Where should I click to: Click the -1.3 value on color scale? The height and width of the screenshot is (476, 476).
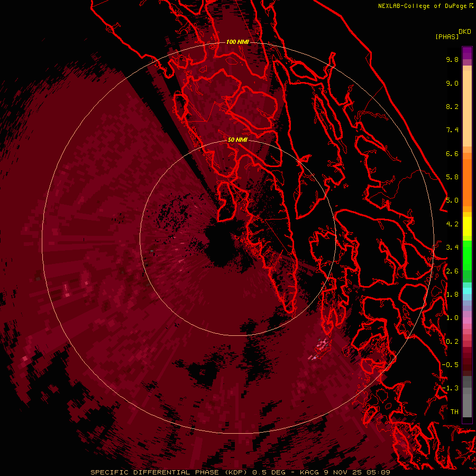(x=450, y=388)
